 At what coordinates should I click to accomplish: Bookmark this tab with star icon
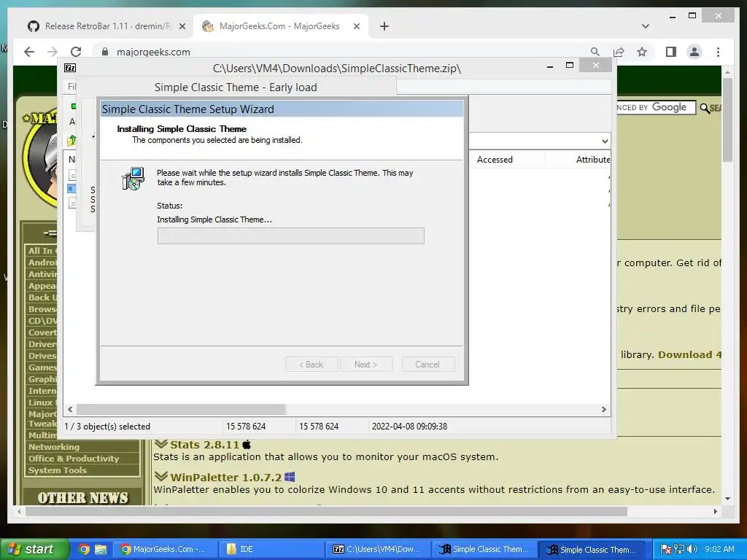point(642,52)
